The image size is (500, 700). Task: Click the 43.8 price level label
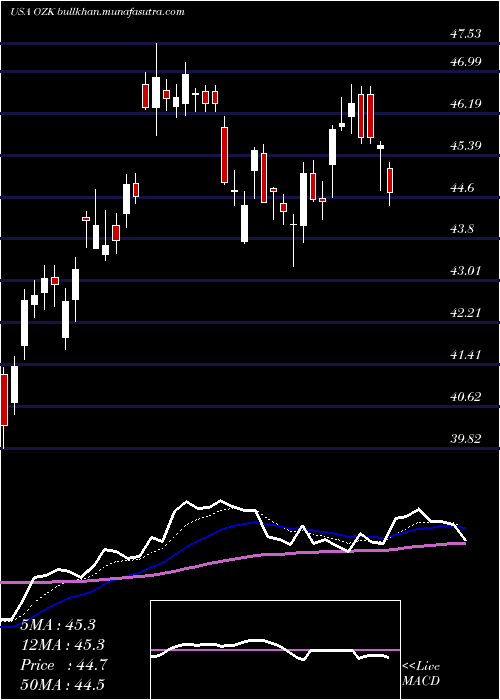pos(462,229)
